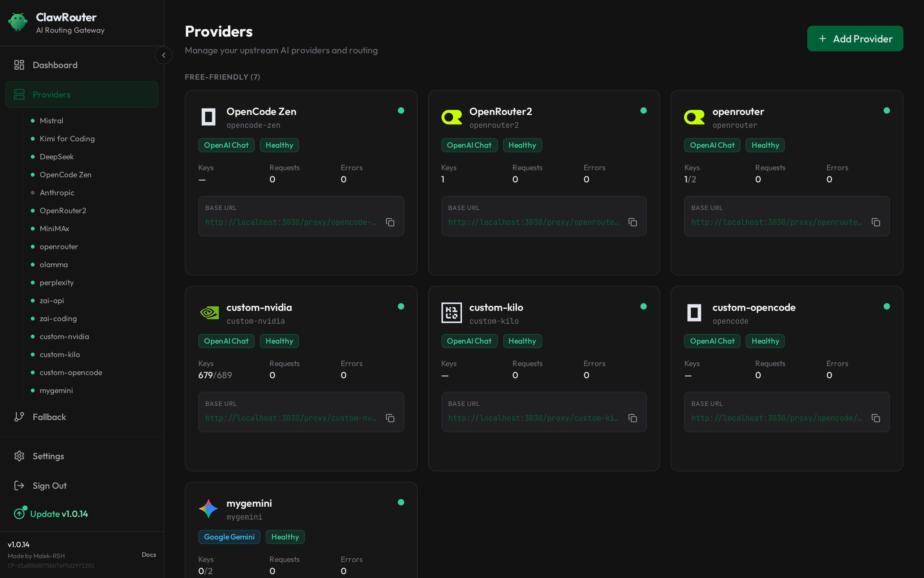This screenshot has height=578, width=924.
Task: Select Anthropic in the provider list
Action: [x=57, y=193]
